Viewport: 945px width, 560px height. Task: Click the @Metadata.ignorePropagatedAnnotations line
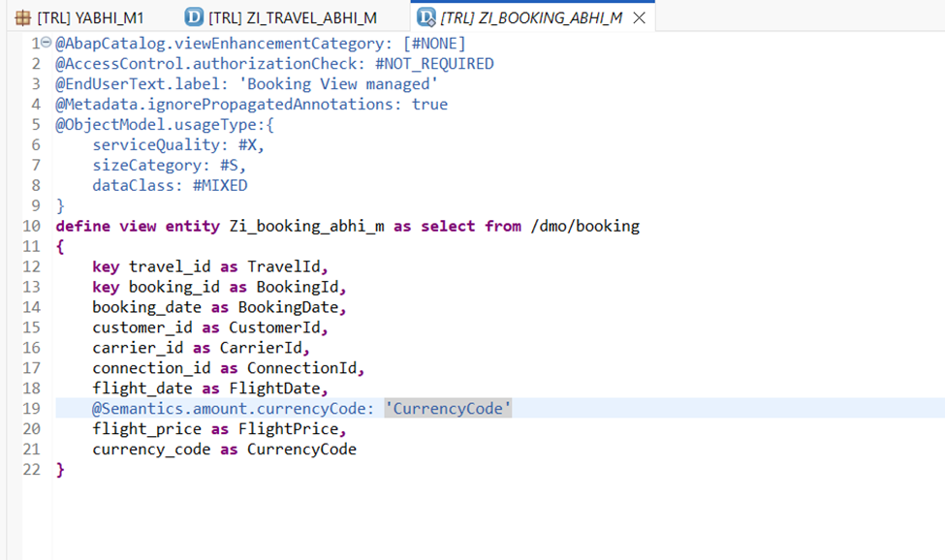click(x=251, y=105)
